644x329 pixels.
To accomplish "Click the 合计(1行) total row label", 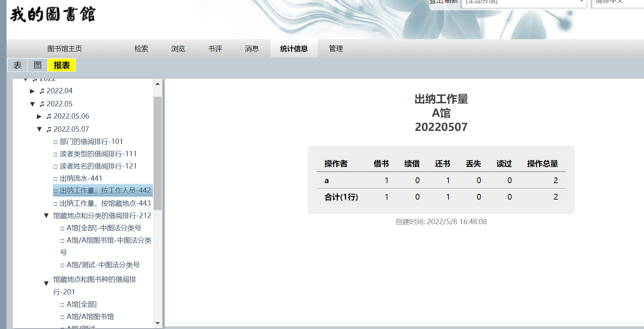I will tap(341, 197).
